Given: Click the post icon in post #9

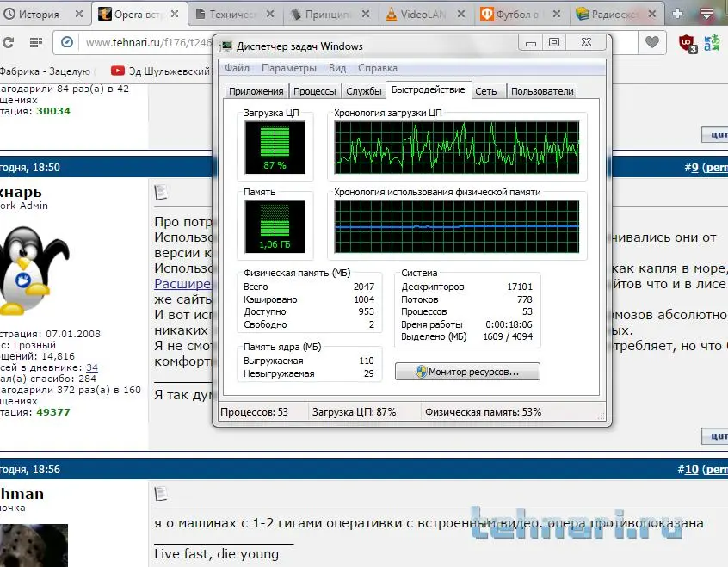Looking at the screenshot, I should pos(161,192).
